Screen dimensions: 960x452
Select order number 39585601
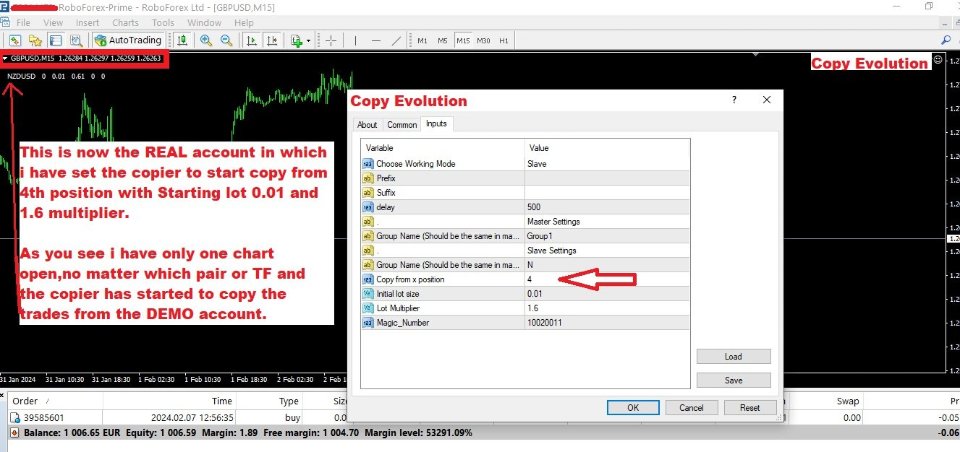click(43, 418)
